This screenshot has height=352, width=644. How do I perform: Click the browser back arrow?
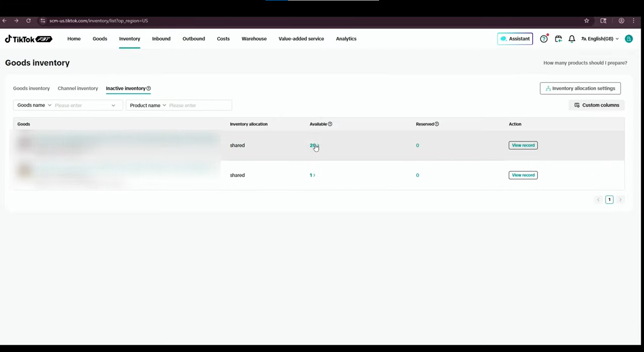[4, 21]
